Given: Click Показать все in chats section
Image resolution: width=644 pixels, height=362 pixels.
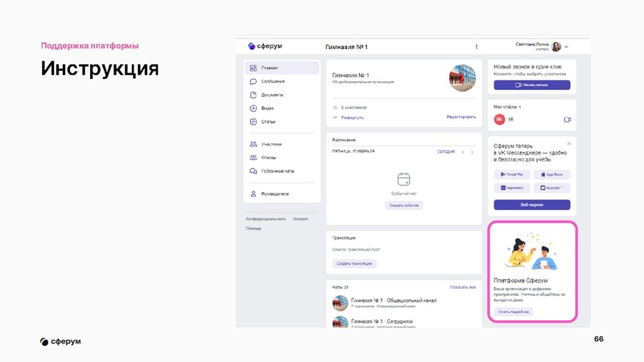Looking at the screenshot, I should 463,287.
